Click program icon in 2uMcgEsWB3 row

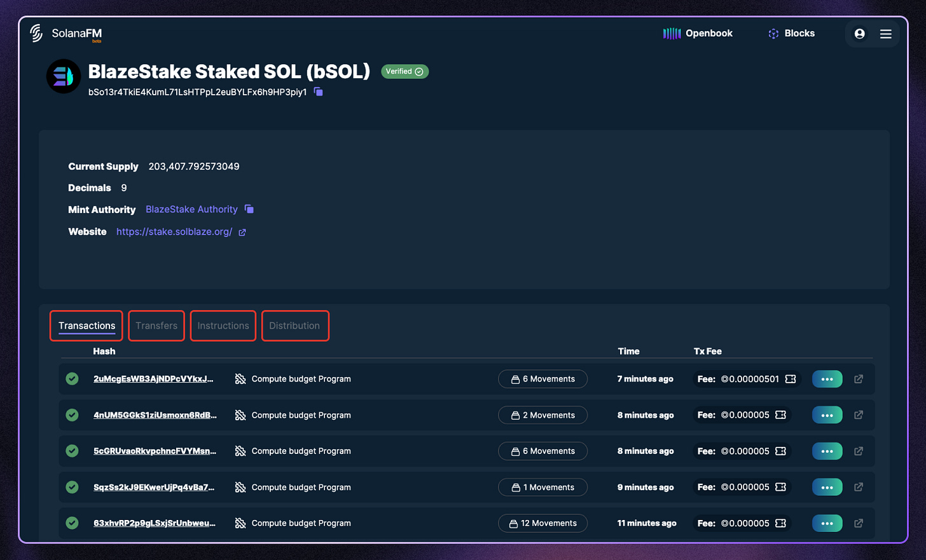240,379
